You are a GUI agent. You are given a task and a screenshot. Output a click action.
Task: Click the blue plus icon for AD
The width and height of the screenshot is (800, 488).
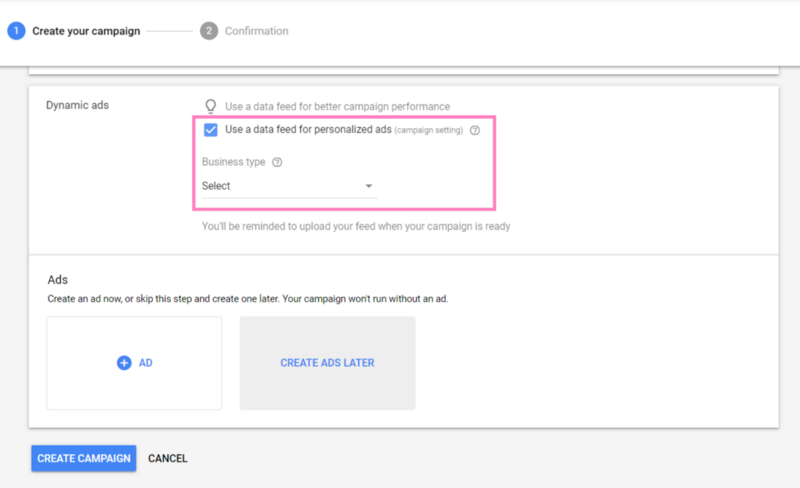tap(124, 363)
